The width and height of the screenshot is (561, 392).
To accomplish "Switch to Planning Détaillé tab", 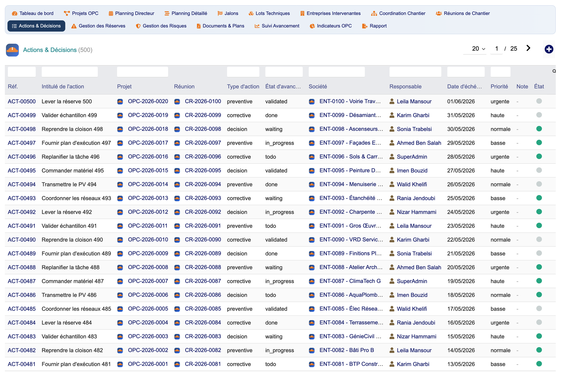I will coord(186,13).
